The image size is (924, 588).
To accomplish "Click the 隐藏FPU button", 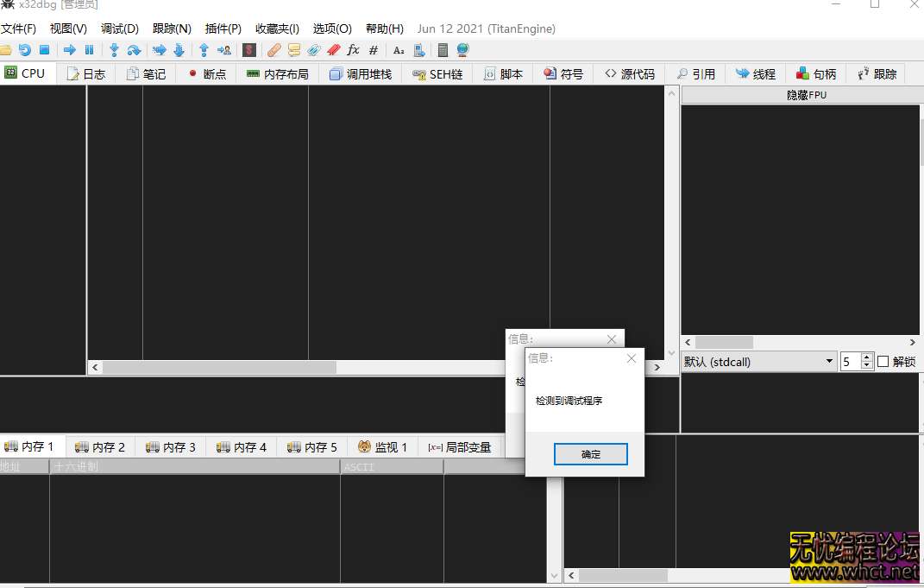I will (x=806, y=95).
